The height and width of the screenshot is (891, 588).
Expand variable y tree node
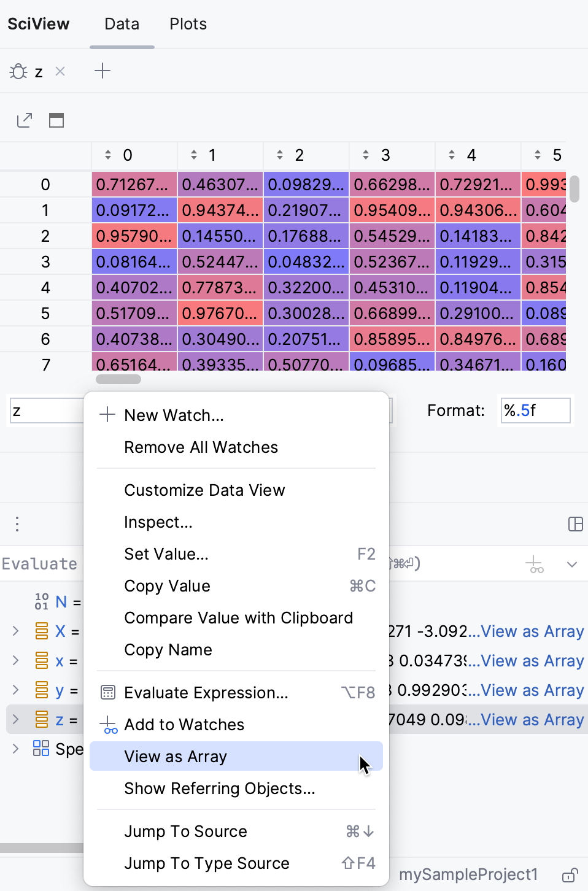click(16, 690)
